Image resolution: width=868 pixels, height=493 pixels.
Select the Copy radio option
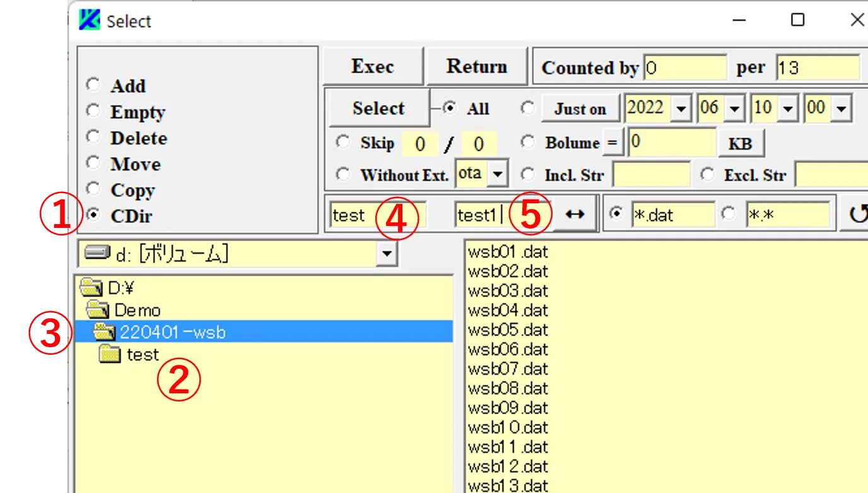93,188
